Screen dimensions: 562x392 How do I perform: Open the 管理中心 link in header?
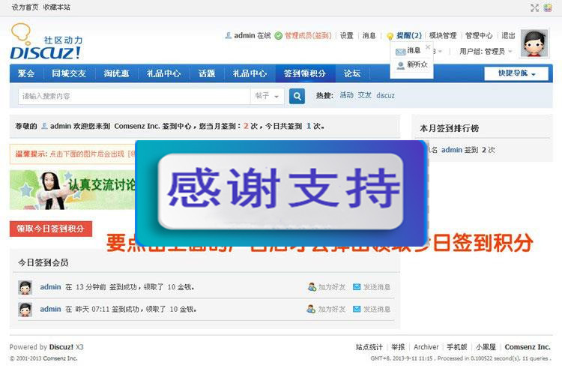tap(479, 36)
